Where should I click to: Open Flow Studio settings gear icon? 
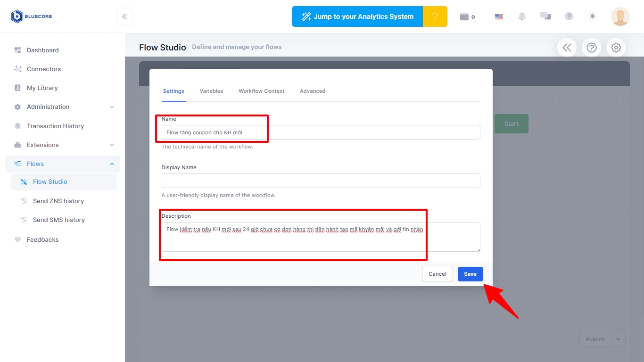coord(616,48)
